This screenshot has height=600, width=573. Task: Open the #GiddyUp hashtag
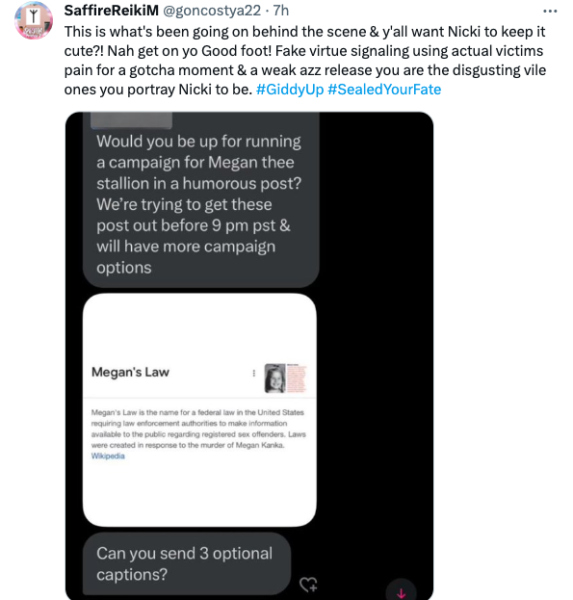[290, 90]
